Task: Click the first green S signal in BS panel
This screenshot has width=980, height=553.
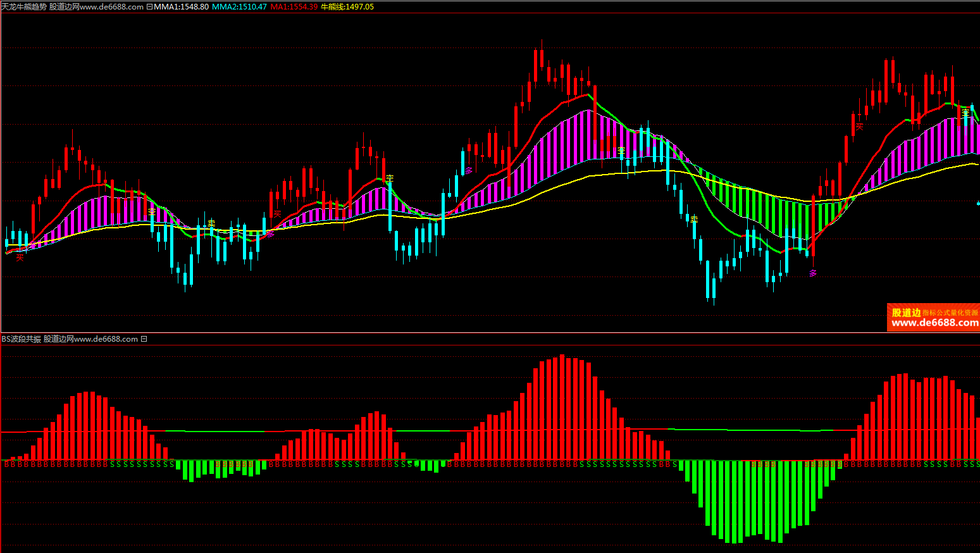Action: coord(113,464)
